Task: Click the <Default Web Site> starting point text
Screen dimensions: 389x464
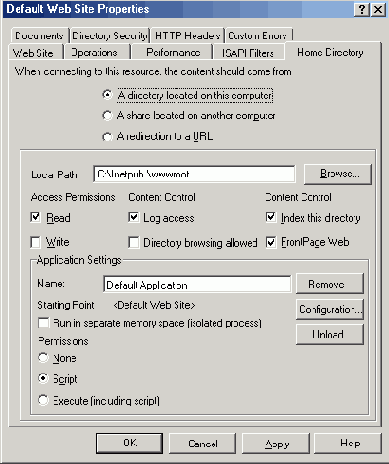Action: pyautogui.click(x=154, y=305)
